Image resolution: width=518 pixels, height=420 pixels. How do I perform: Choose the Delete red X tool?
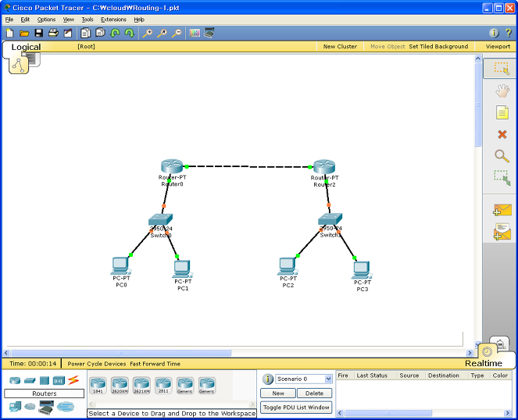click(x=502, y=134)
